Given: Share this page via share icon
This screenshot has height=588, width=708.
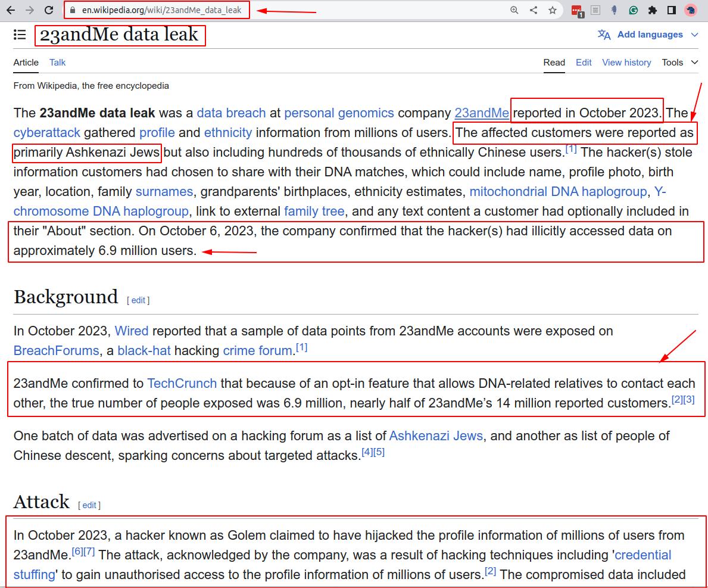Looking at the screenshot, I should pos(534,10).
